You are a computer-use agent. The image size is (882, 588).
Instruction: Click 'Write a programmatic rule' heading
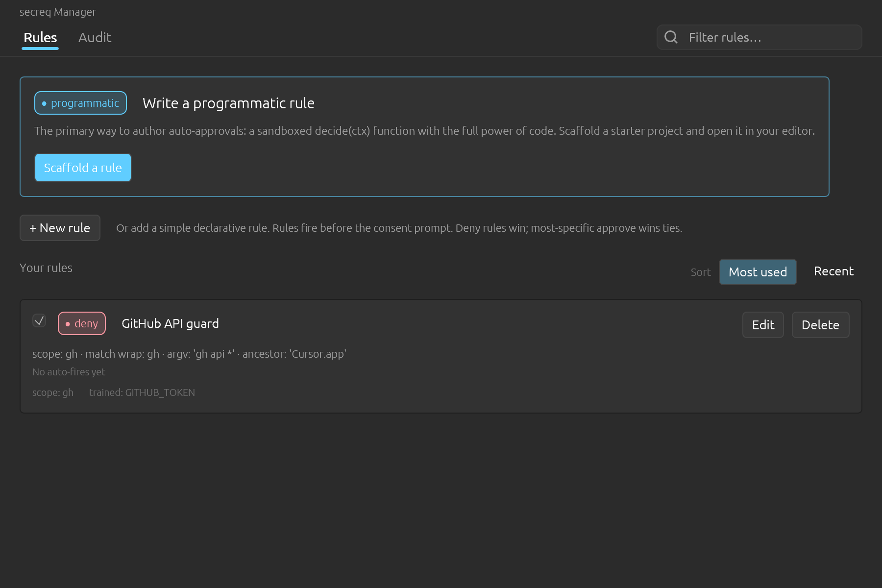click(x=228, y=103)
